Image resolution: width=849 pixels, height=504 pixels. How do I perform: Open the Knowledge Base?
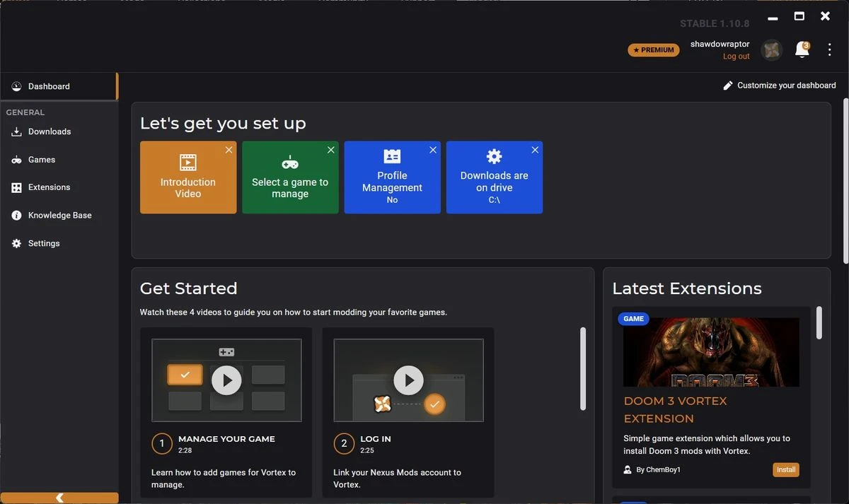[59, 216]
